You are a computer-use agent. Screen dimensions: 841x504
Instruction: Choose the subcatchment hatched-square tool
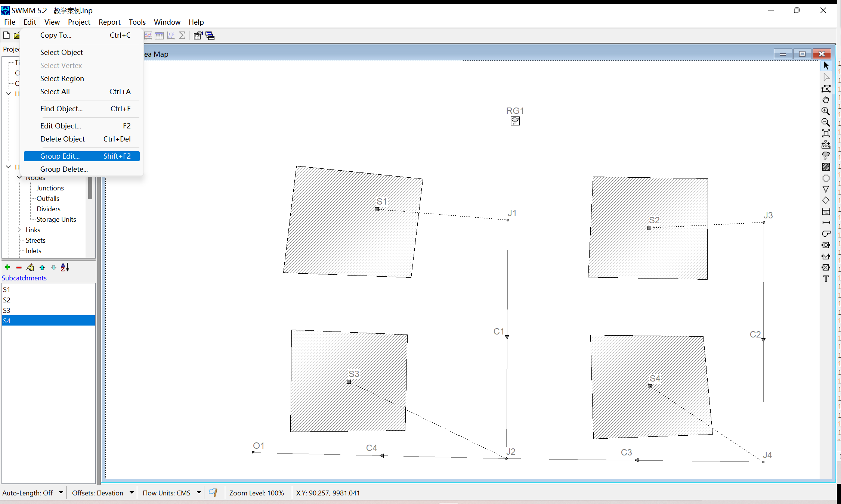click(x=826, y=167)
